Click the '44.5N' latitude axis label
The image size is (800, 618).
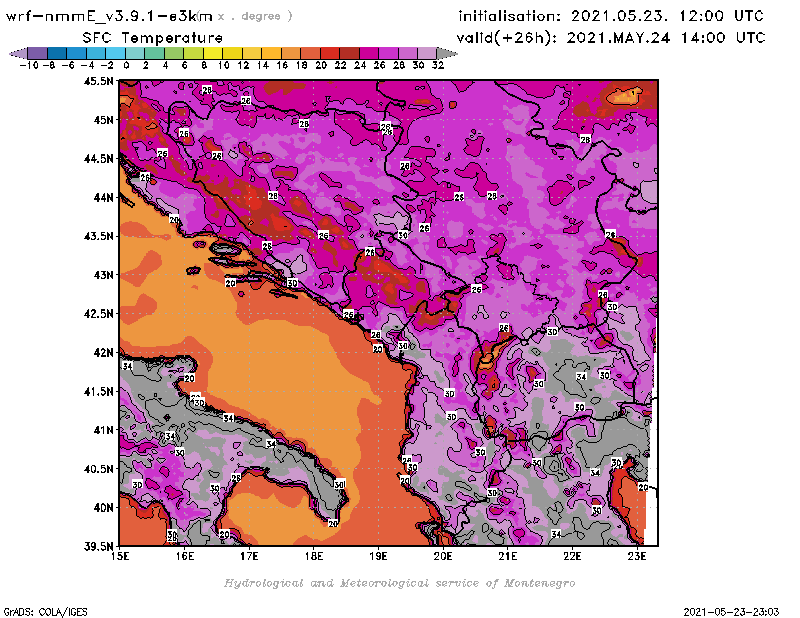[98, 159]
